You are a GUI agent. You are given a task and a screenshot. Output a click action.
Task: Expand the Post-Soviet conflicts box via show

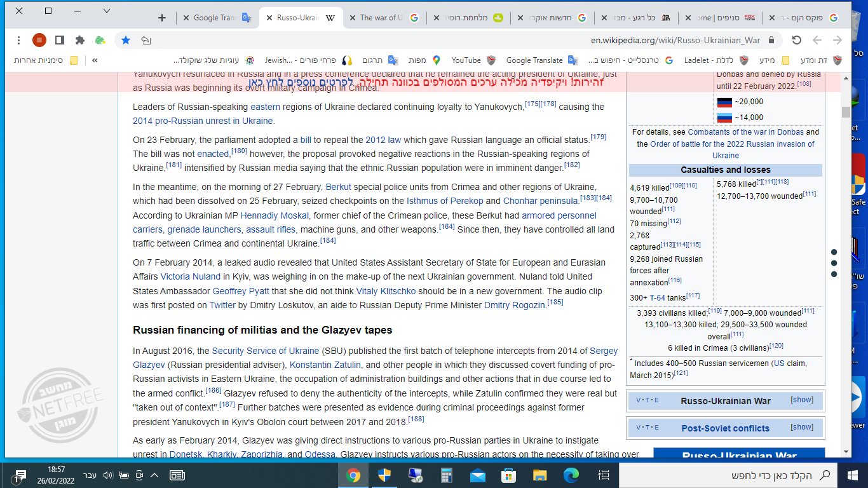point(802,427)
